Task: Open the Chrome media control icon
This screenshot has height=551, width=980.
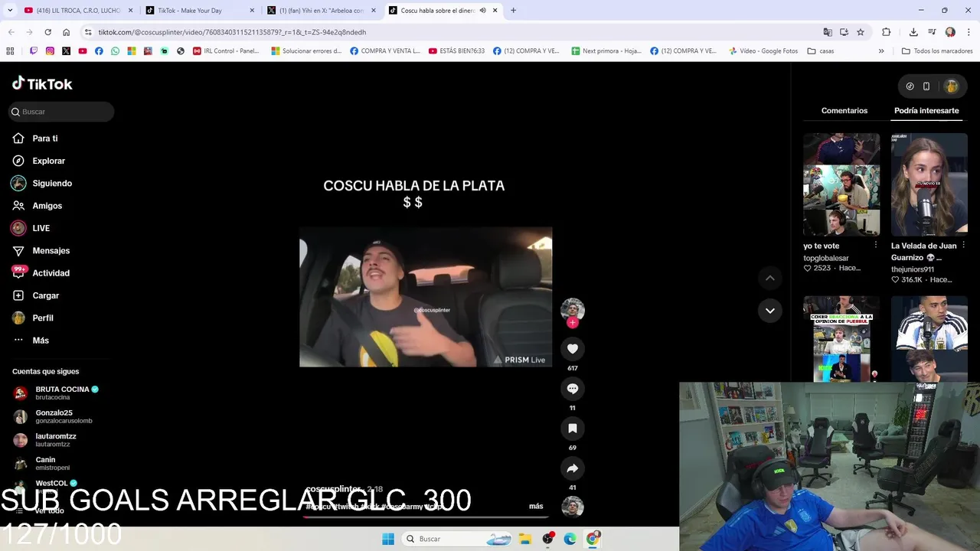Action: [932, 32]
